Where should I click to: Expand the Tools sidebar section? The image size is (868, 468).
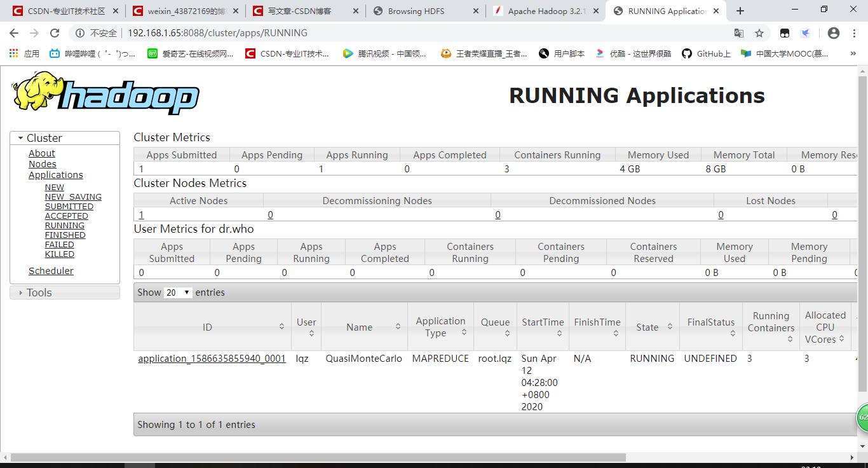65,292
